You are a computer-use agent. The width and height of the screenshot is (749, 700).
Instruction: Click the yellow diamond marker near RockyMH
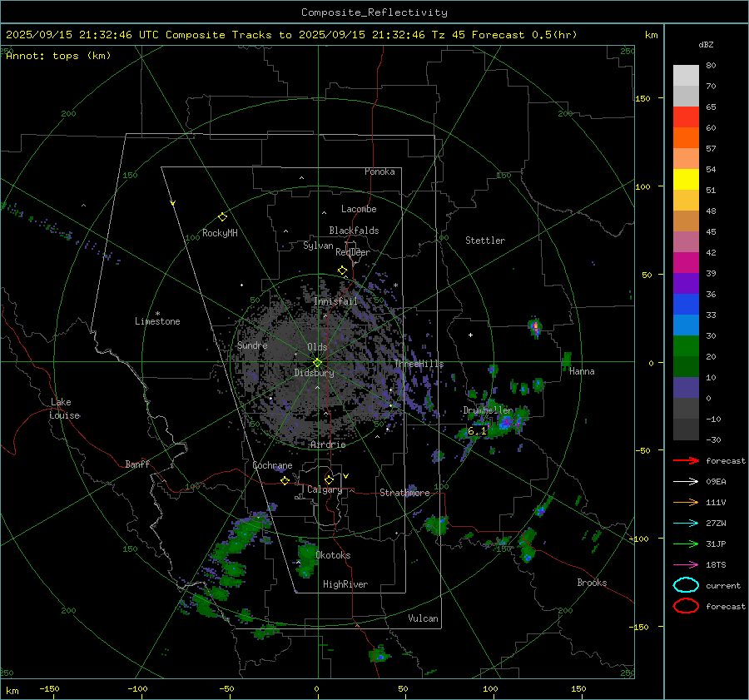222,217
